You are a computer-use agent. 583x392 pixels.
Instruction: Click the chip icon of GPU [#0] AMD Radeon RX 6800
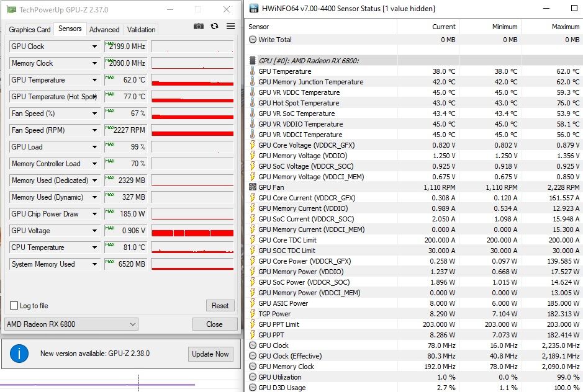253,60
